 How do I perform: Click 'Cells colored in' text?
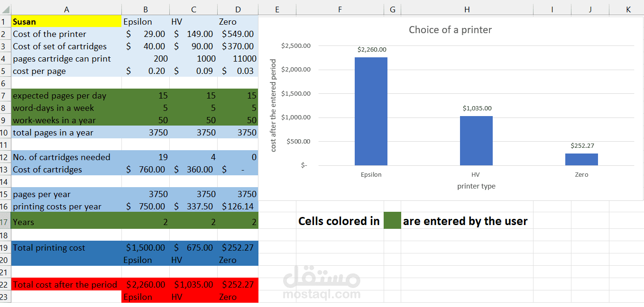point(339,221)
